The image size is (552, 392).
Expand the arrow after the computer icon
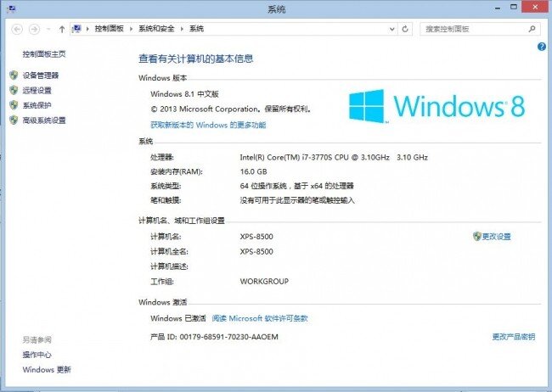coord(87,29)
